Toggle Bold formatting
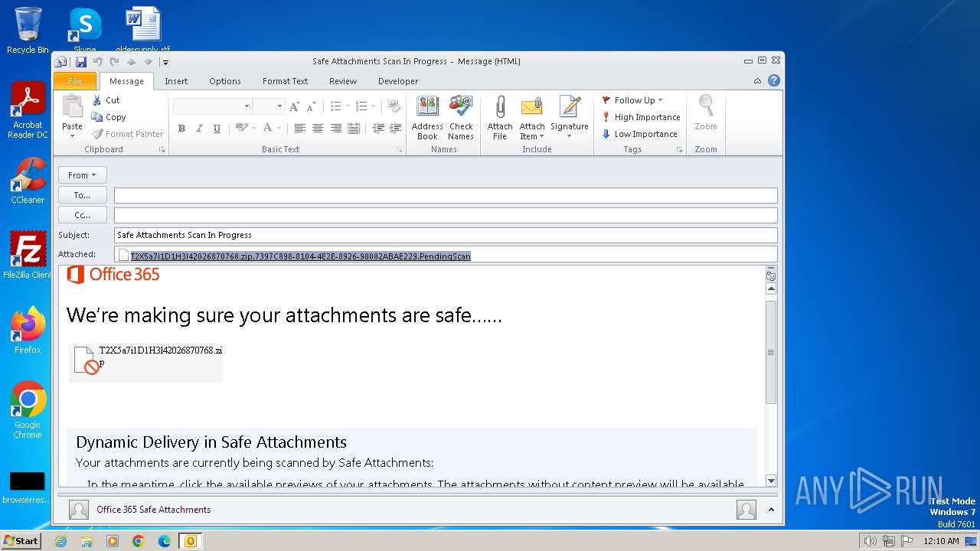980x551 pixels. 181,129
